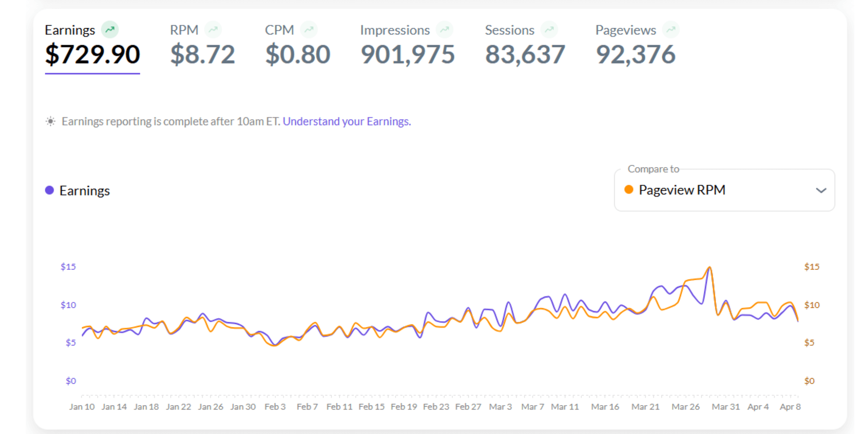Click the Feb 3 axis date label
Screen dimensions: 868x434
(x=275, y=407)
